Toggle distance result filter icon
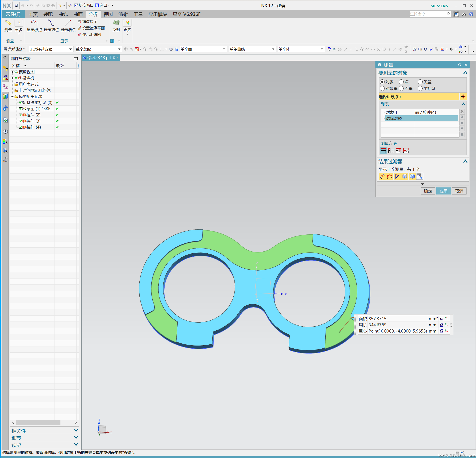 (x=382, y=176)
